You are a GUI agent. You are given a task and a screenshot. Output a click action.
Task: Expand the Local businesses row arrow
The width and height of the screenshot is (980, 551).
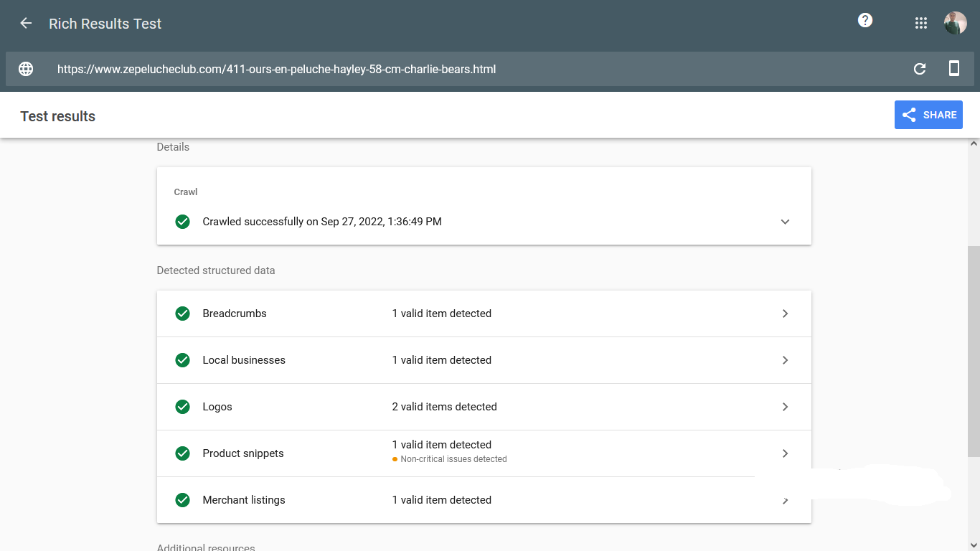pos(785,360)
